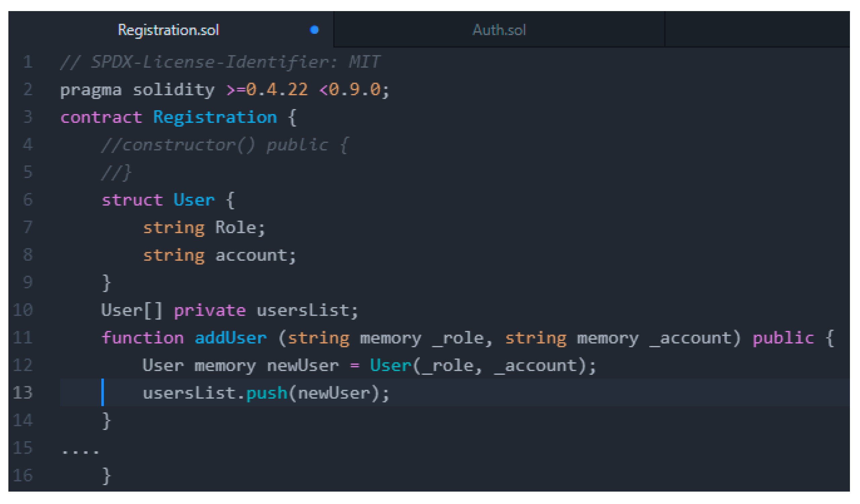
Task: Click the newUser variable on line 12
Action: point(303,365)
